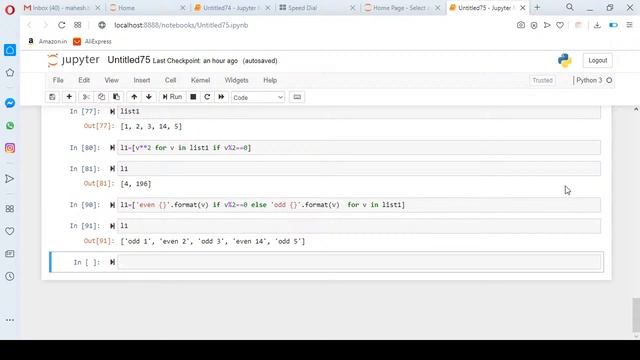Rename the notebook title Untitled75
The width and height of the screenshot is (640, 360).
point(129,60)
